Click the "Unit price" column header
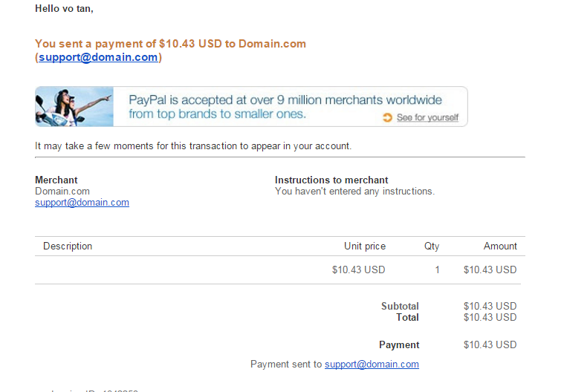The image size is (567, 392). pos(365,246)
